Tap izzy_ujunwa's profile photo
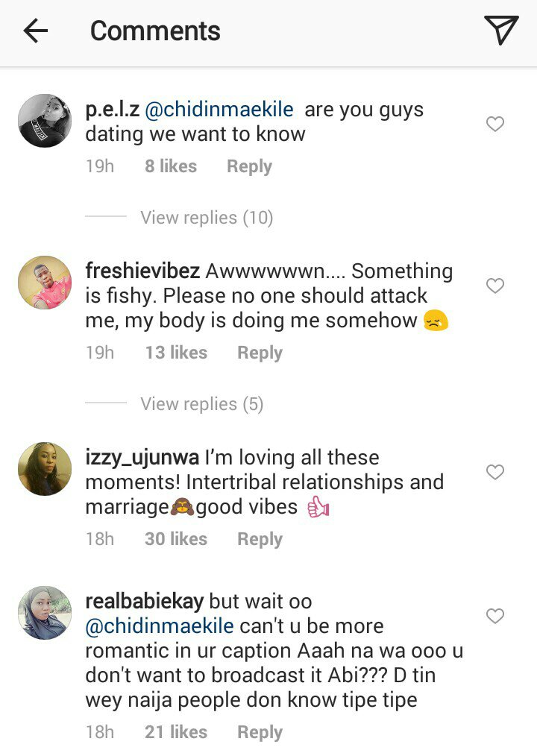The width and height of the screenshot is (537, 756). pos(45,469)
